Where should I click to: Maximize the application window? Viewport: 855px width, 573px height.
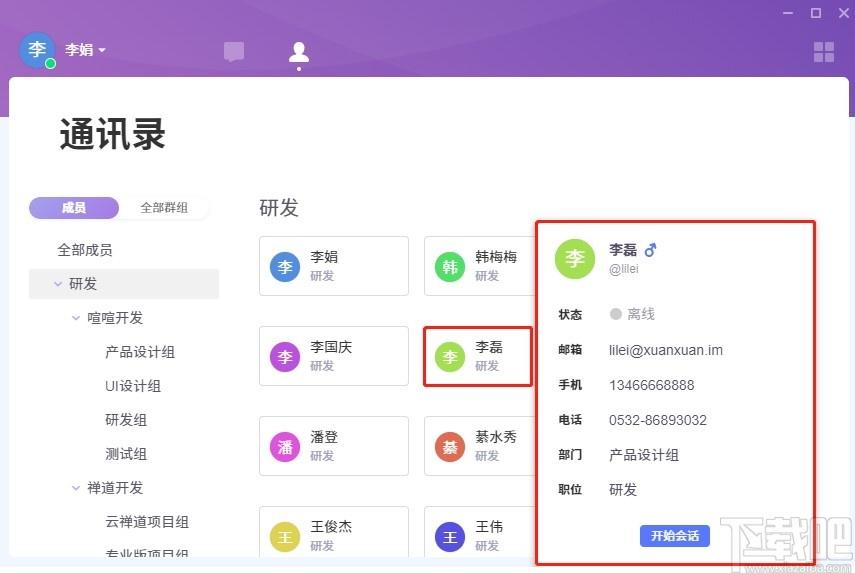pyautogui.click(x=816, y=13)
